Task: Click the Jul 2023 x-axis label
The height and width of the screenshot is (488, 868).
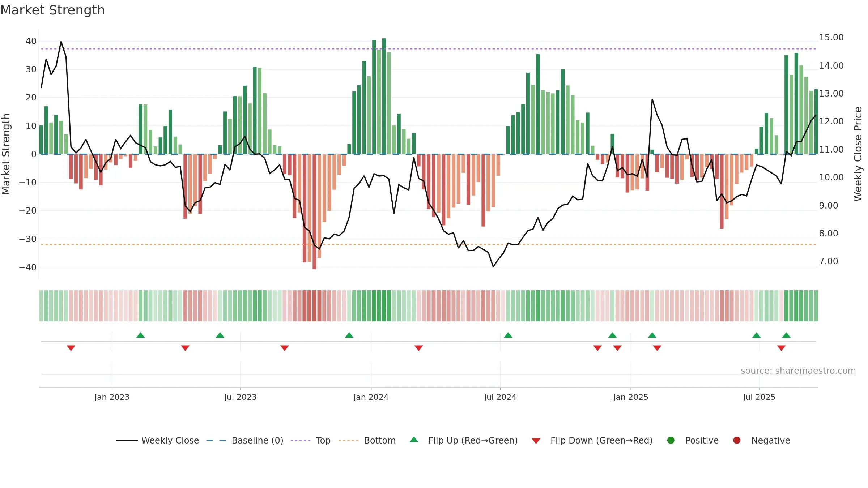Action: click(x=240, y=397)
